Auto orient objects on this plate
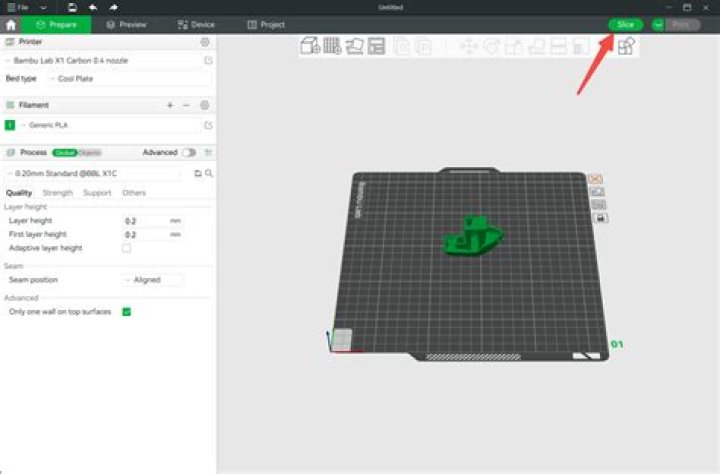 pos(597,192)
